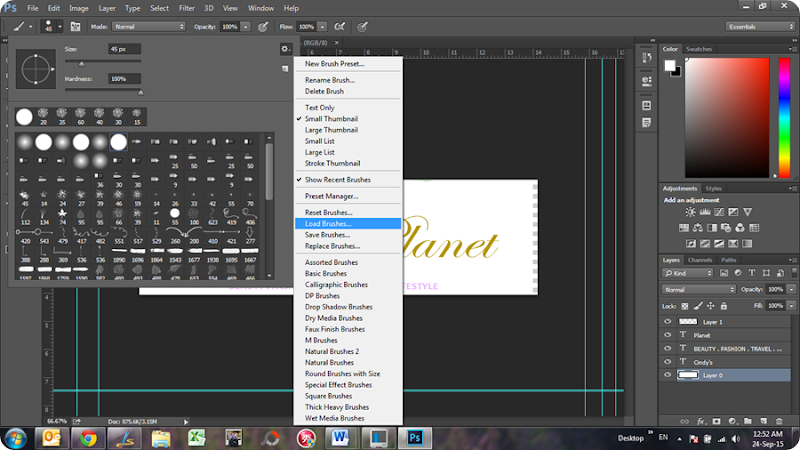The height and width of the screenshot is (450, 800).
Task: Open the Filter menu
Action: [186, 8]
